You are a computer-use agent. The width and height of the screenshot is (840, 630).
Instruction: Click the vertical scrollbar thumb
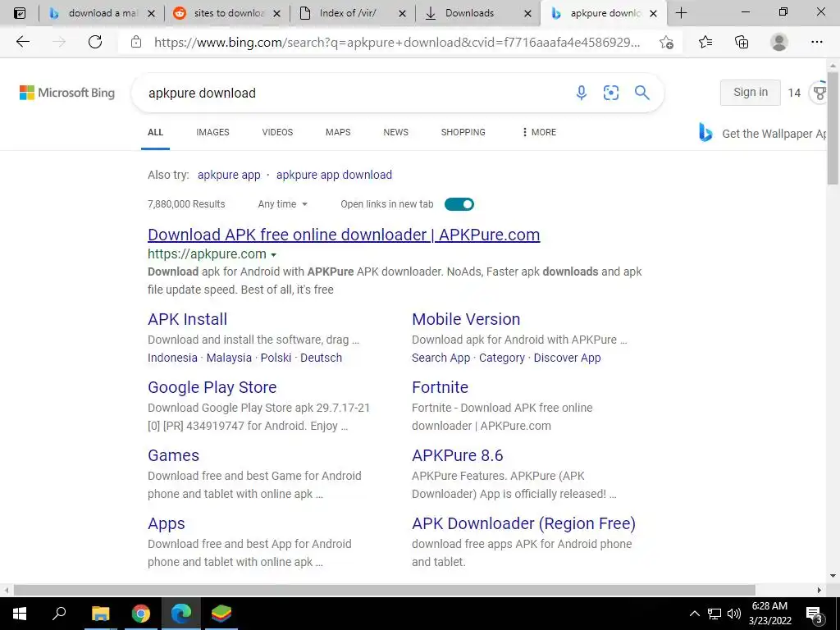[x=833, y=127]
